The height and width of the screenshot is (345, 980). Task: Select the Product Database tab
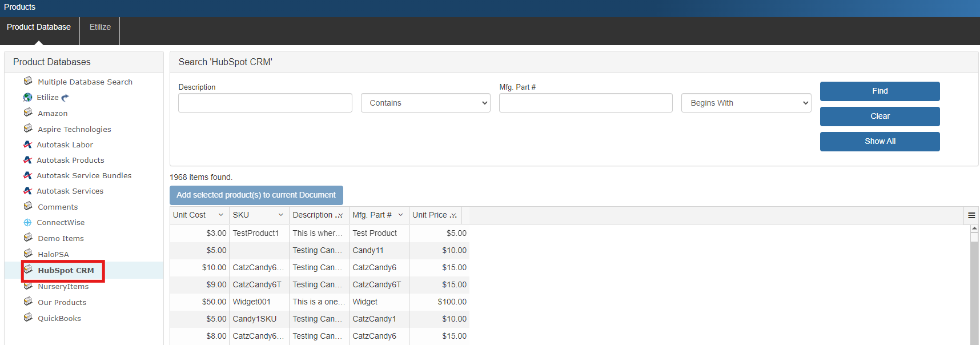(x=39, y=27)
